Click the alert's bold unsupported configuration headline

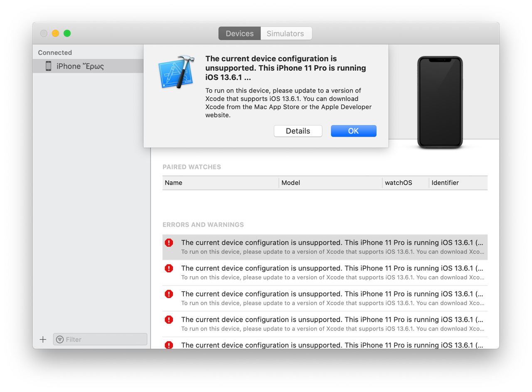[x=286, y=68]
